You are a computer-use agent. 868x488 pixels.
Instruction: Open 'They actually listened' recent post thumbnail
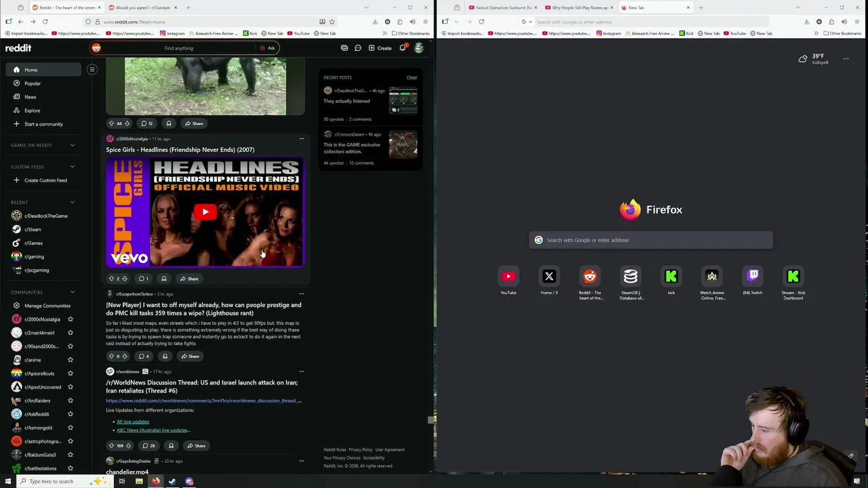click(403, 100)
